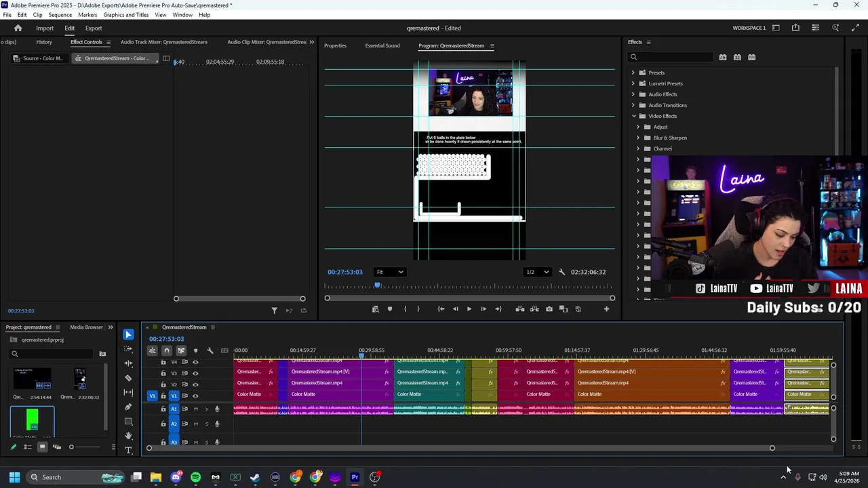Open the 1/2 playback resolution dropdown
Image resolution: width=868 pixels, height=488 pixels.
pyautogui.click(x=537, y=272)
